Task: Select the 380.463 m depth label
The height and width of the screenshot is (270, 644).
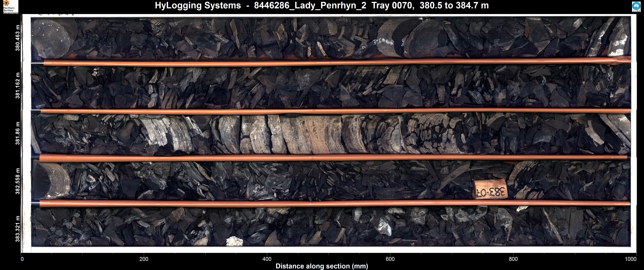Action: [x=18, y=38]
